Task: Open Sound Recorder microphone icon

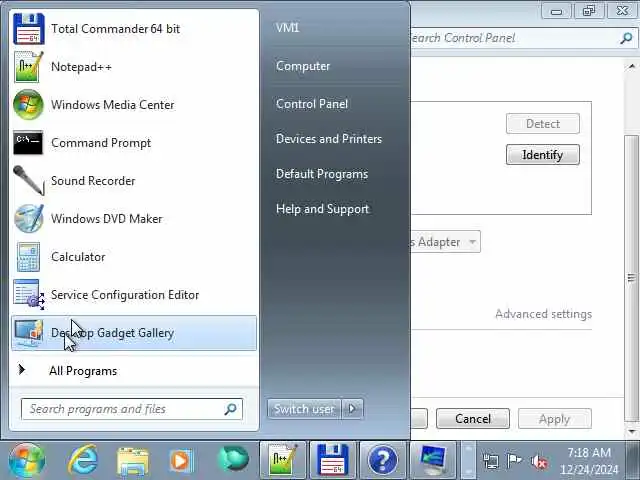Action: point(28,180)
